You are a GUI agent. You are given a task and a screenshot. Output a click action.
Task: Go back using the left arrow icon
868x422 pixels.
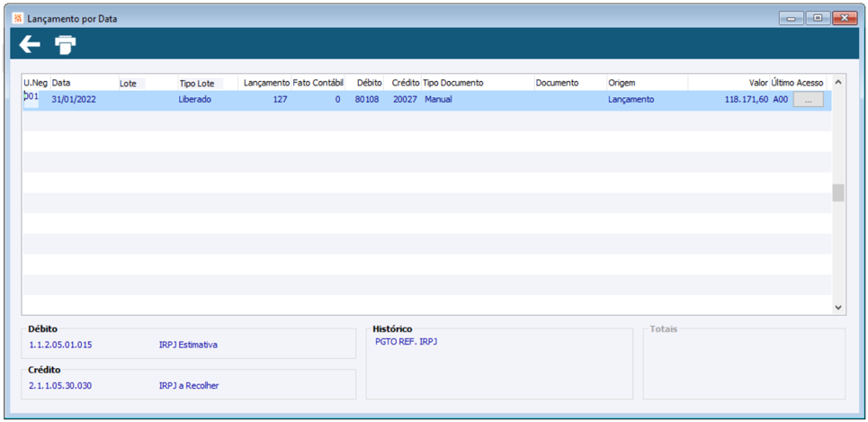(30, 45)
